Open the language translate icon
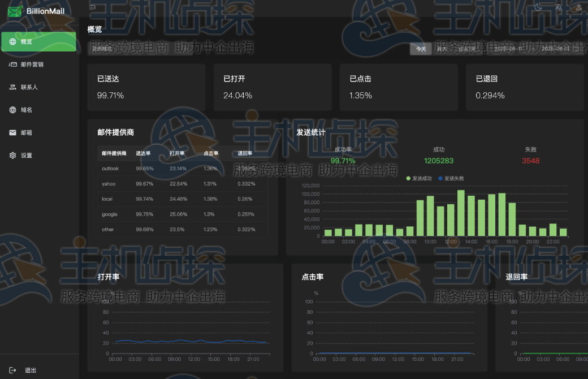The height and width of the screenshot is (379, 588). coord(559,7)
